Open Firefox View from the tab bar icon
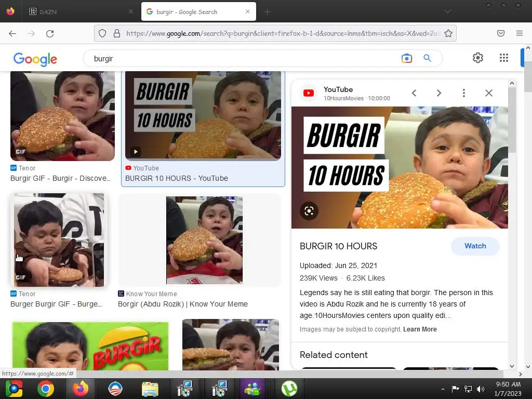Viewport: 532px width, 399px height. point(10,11)
